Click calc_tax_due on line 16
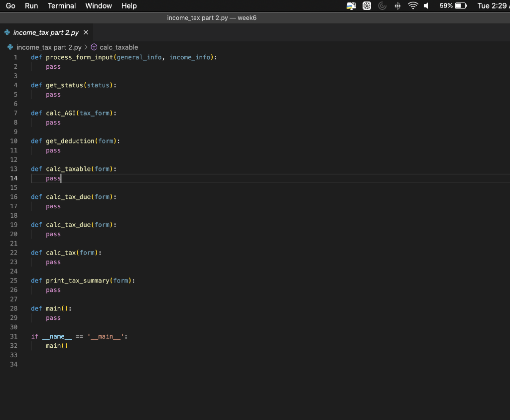 click(68, 197)
